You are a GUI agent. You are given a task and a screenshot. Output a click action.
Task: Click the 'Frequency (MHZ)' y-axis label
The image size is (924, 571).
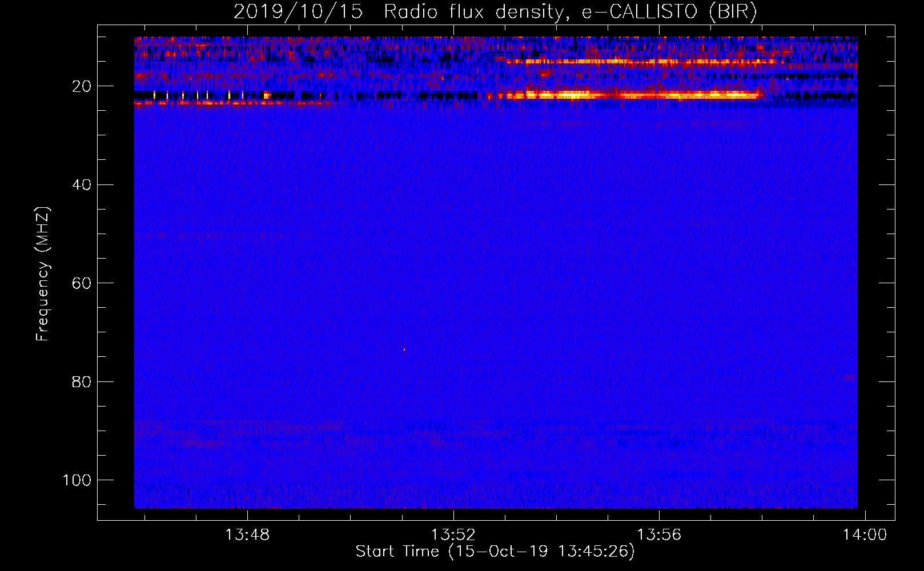click(43, 274)
